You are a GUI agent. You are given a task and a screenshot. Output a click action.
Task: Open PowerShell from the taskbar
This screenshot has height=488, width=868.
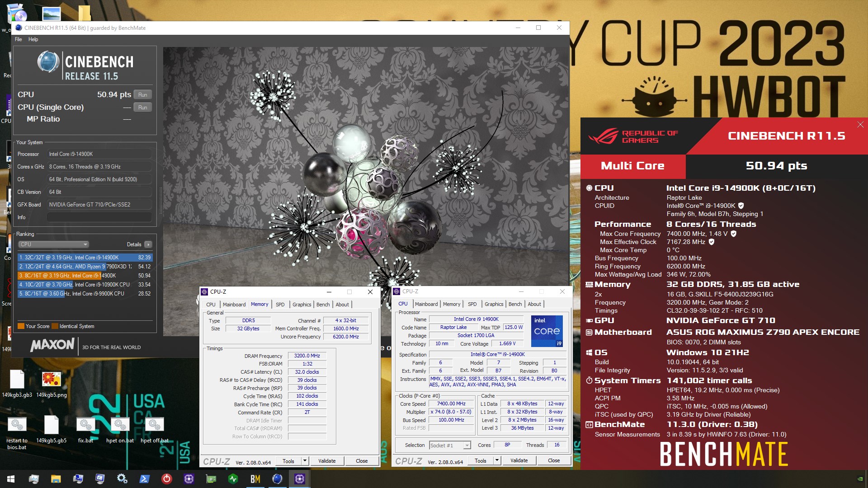[144, 479]
